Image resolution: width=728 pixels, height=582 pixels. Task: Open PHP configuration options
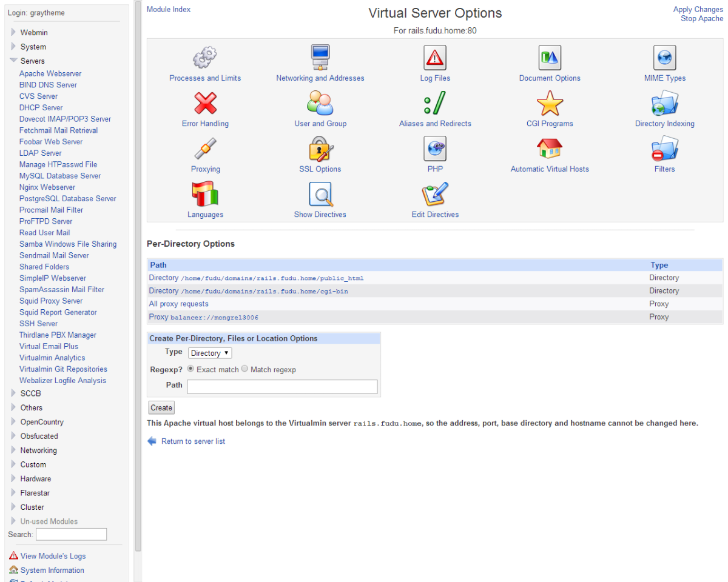coord(434,149)
